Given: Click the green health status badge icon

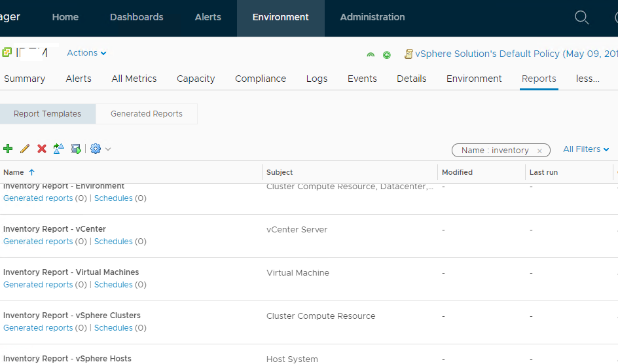Looking at the screenshot, I should click(387, 55).
